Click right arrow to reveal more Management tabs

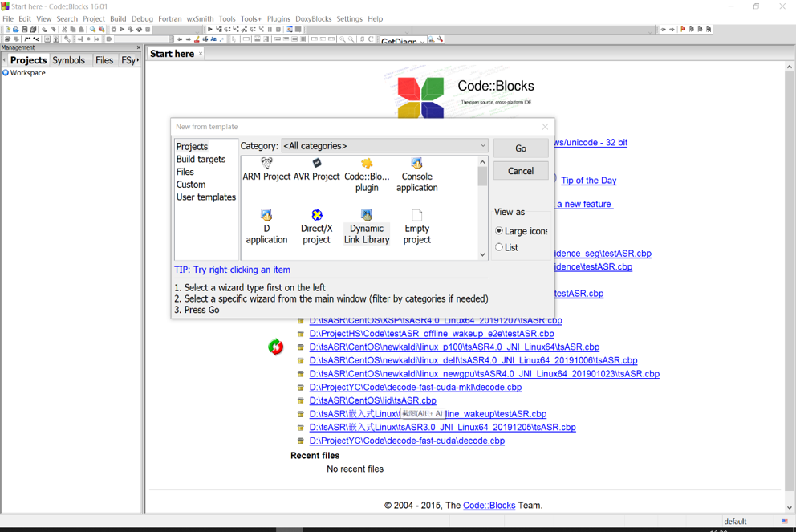click(x=138, y=60)
